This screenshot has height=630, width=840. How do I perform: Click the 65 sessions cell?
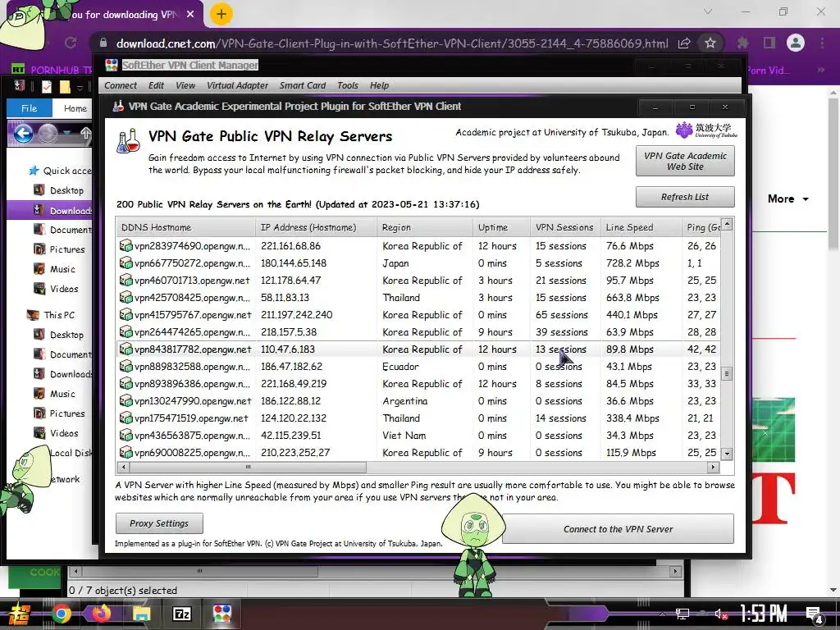[562, 314]
